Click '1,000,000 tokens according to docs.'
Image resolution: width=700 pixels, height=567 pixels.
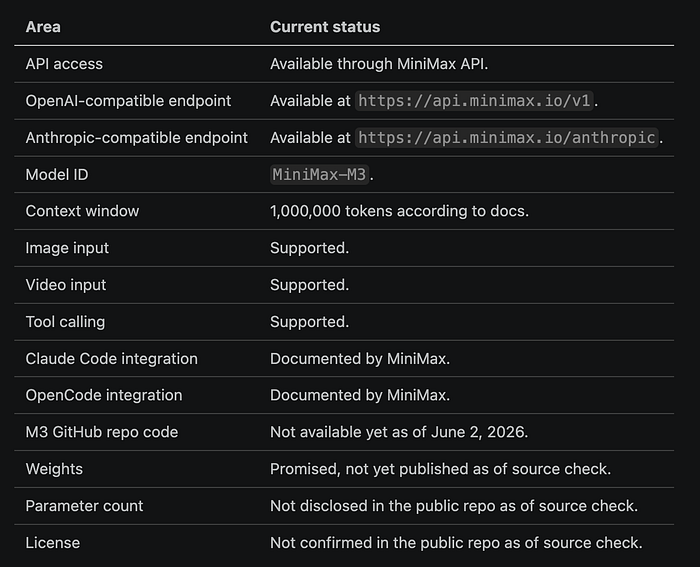click(x=399, y=211)
